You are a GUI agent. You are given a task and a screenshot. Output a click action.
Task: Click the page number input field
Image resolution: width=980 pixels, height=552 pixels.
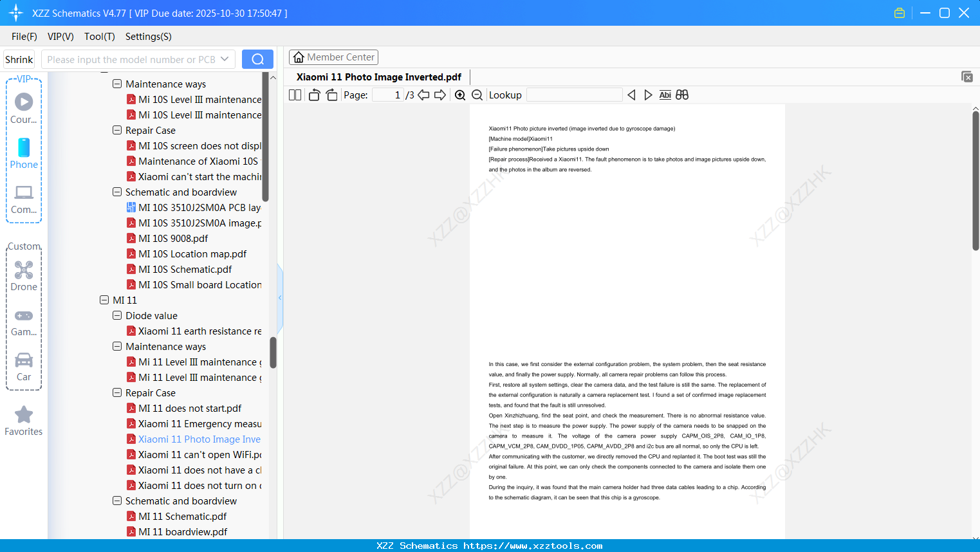coord(388,95)
